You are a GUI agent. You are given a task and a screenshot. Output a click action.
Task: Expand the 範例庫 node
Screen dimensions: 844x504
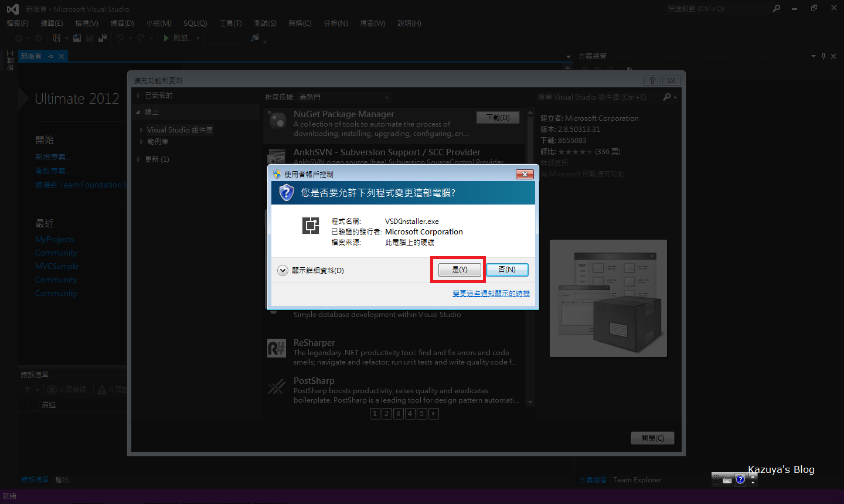pyautogui.click(x=141, y=142)
